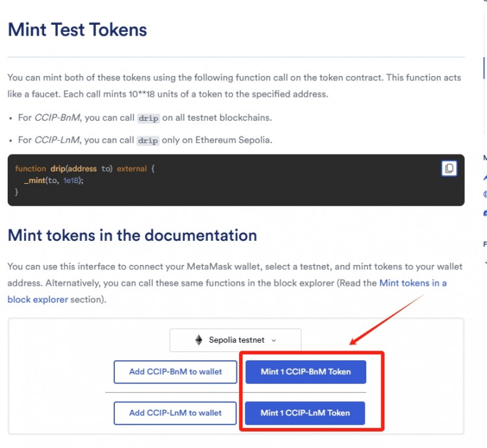
Task: Expand the collapsed arrow at right sidebar edge
Action: [486, 263]
